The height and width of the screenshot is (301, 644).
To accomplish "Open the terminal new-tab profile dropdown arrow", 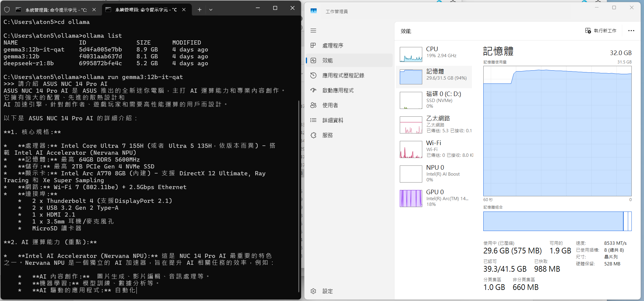I will tap(211, 10).
